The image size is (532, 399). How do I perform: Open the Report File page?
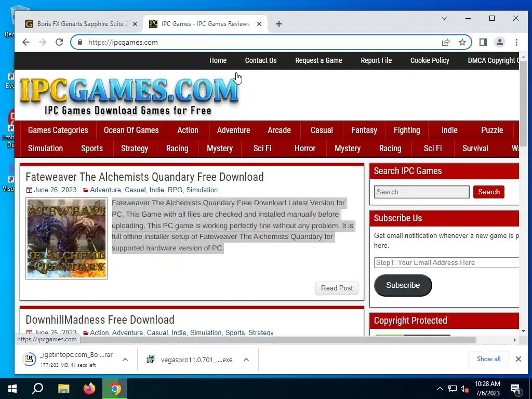pos(376,60)
